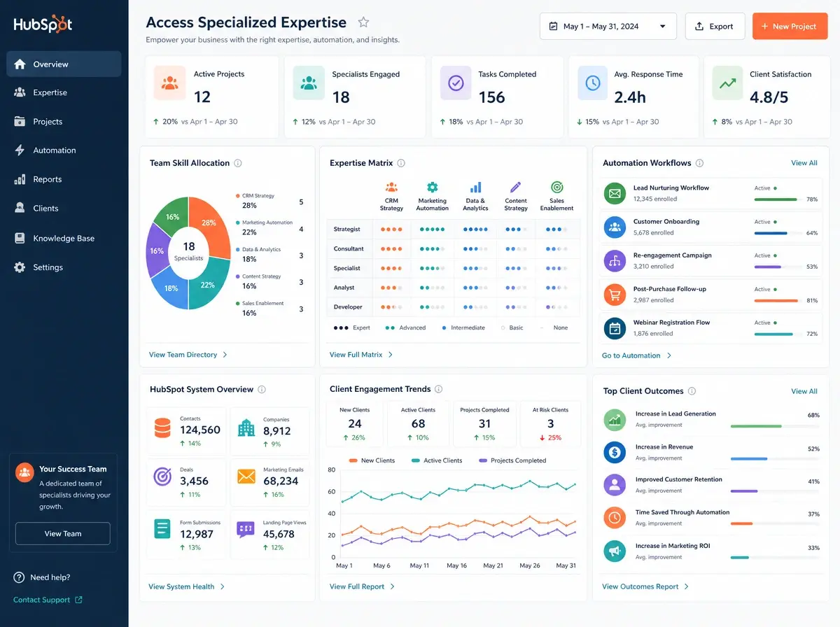Click the Webinar Registration Flow calendar icon
840x627 pixels.
(x=615, y=328)
